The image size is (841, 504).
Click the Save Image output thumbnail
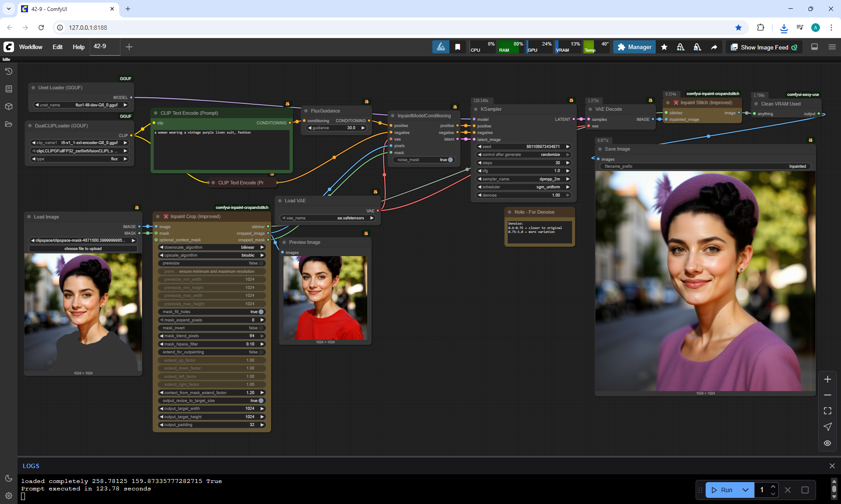click(705, 281)
